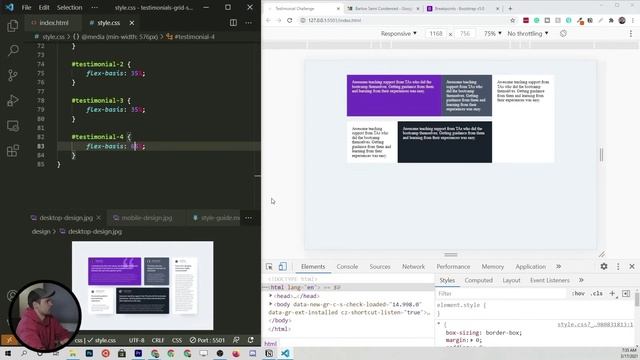Open DevTools settings gear
640x360 pixels.
pos(604,266)
